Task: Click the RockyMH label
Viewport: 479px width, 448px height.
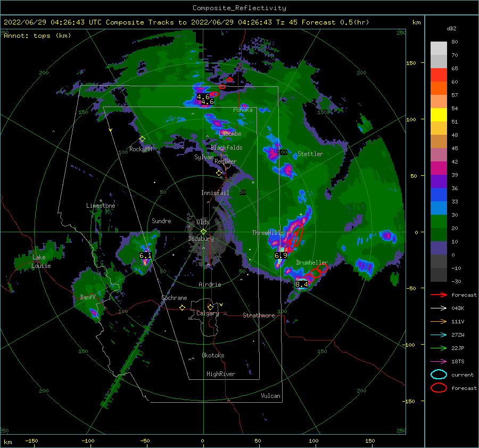Action: [x=141, y=149]
